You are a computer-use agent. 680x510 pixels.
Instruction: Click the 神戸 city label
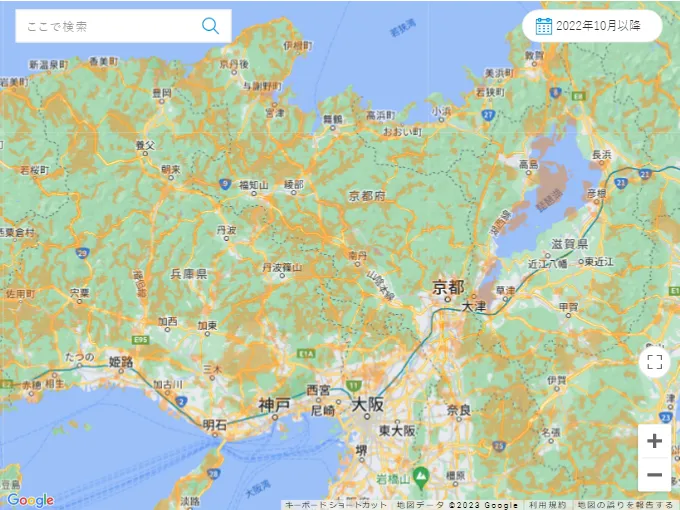[274, 405]
